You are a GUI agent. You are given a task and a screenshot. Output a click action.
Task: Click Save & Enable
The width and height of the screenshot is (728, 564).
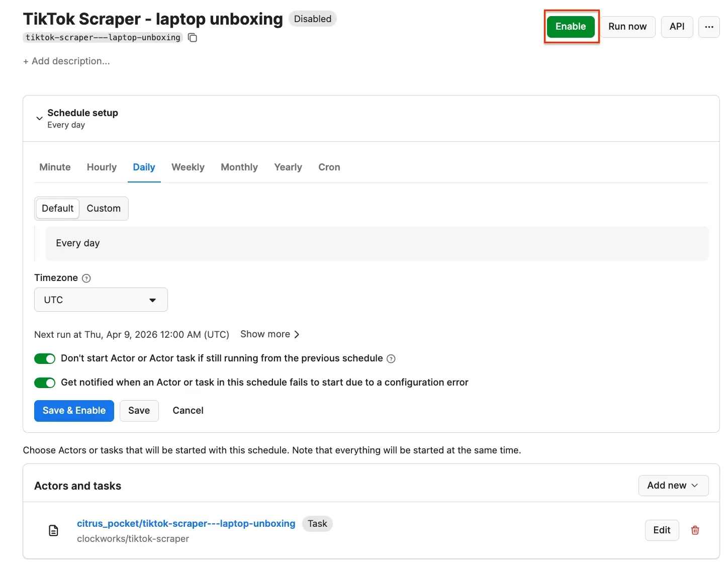pos(74,411)
